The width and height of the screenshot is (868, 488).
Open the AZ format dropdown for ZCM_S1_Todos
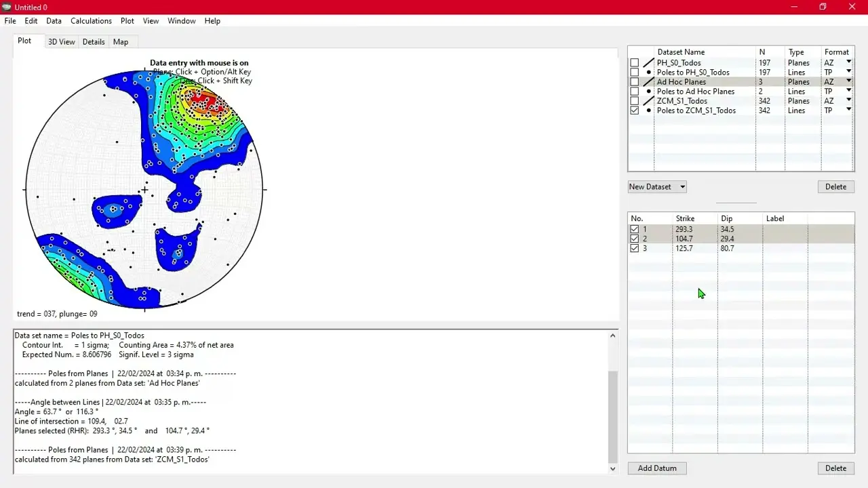[x=848, y=100]
